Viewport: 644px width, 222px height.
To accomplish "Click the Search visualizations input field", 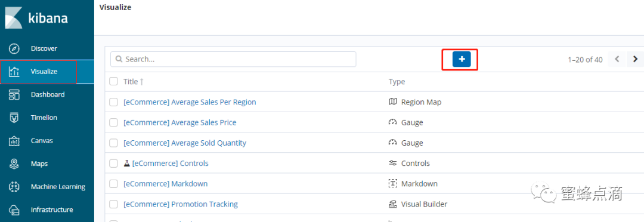I will (x=233, y=59).
